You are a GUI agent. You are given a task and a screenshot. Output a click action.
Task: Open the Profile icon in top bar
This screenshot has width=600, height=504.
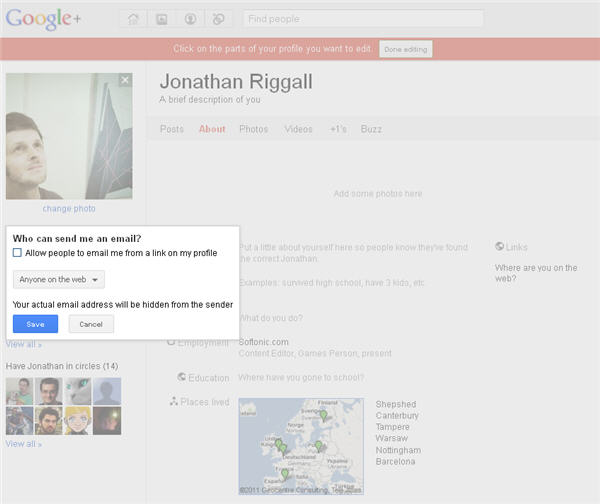(x=190, y=18)
